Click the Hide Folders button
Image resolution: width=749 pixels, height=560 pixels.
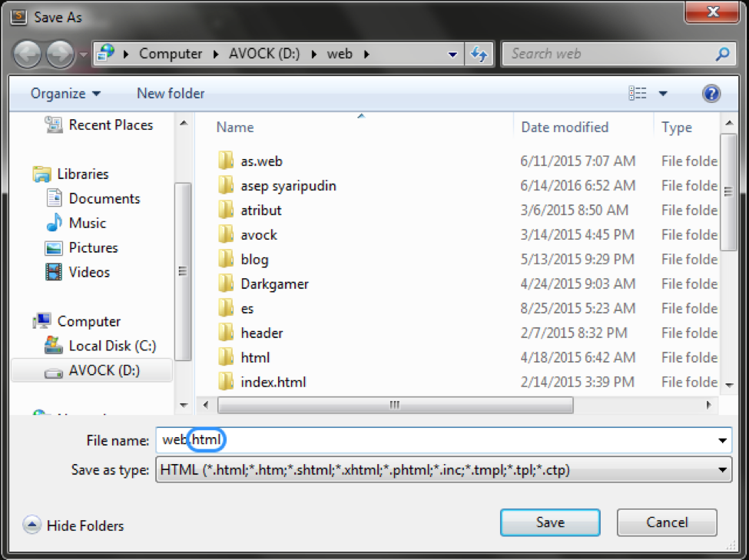73,525
